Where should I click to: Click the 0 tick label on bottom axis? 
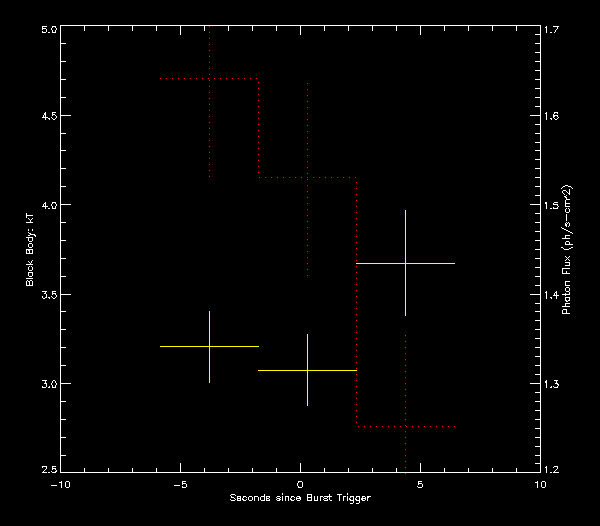click(300, 485)
